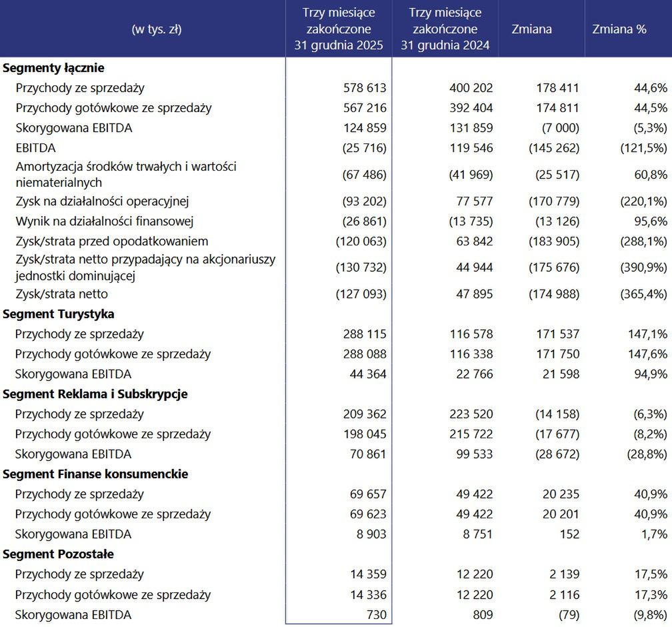
Task: Click the change value (145 262) for EBITDA
Action: (x=556, y=147)
